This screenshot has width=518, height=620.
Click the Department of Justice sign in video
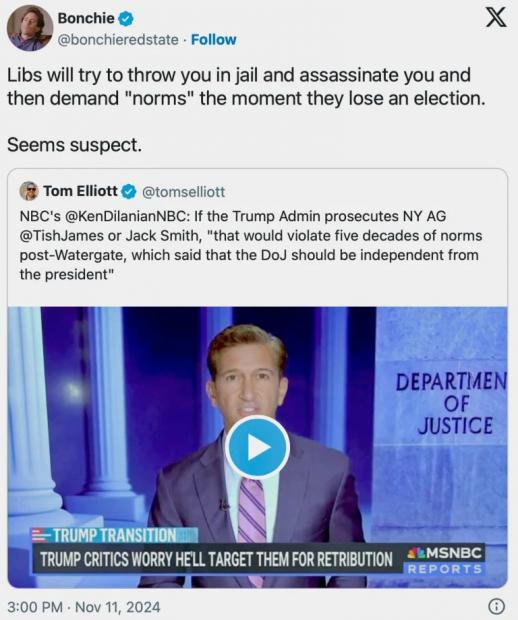[x=451, y=404]
